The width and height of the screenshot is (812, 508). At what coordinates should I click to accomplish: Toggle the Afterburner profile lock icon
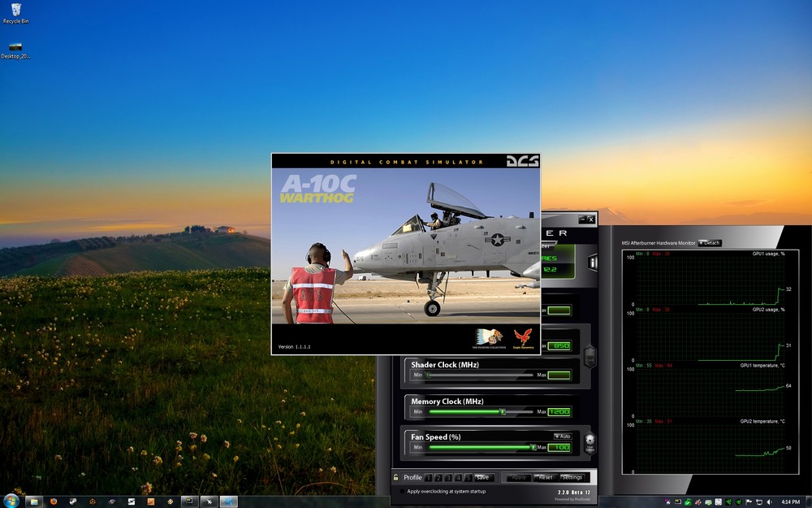click(396, 477)
